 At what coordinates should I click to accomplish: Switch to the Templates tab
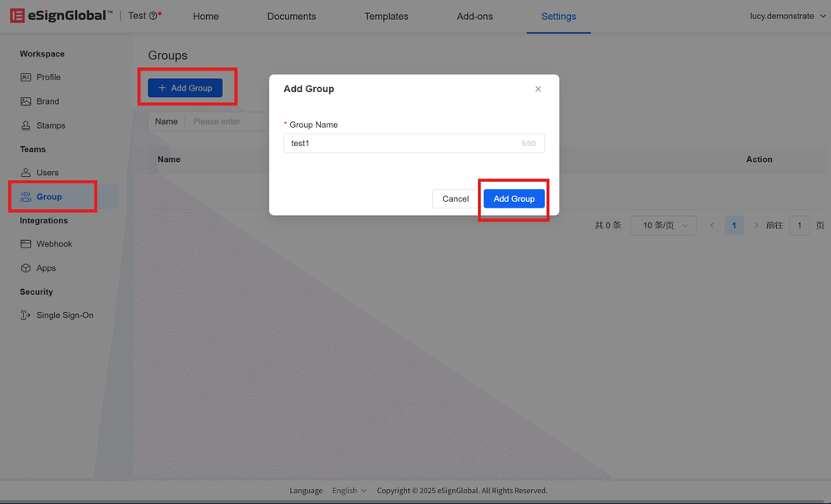point(386,17)
